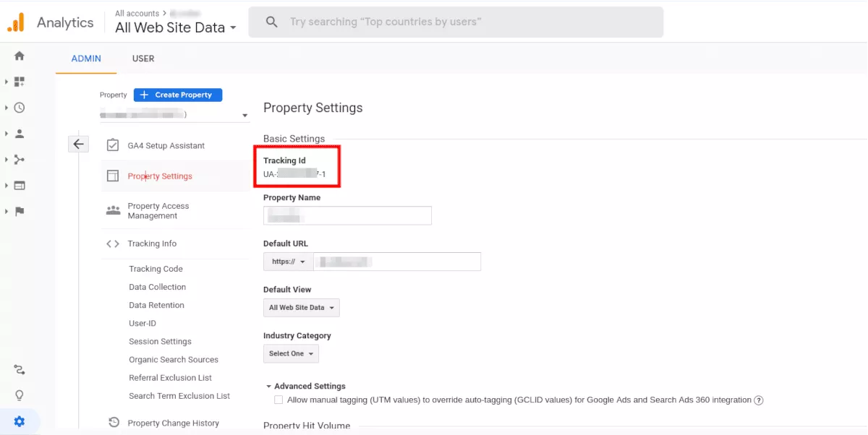The image size is (868, 435).
Task: Click the Property Access Management people icon
Action: pos(113,210)
